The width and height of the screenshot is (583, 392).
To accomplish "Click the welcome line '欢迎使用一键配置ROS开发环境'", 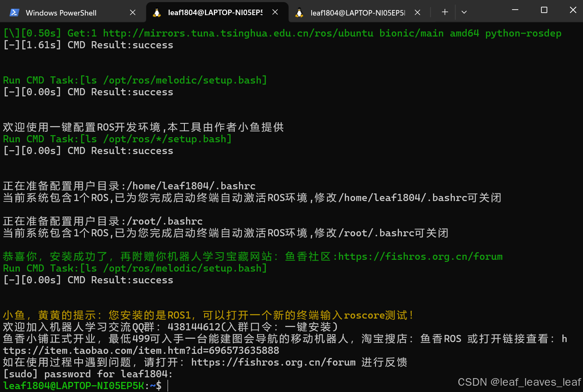I will coord(143,127).
